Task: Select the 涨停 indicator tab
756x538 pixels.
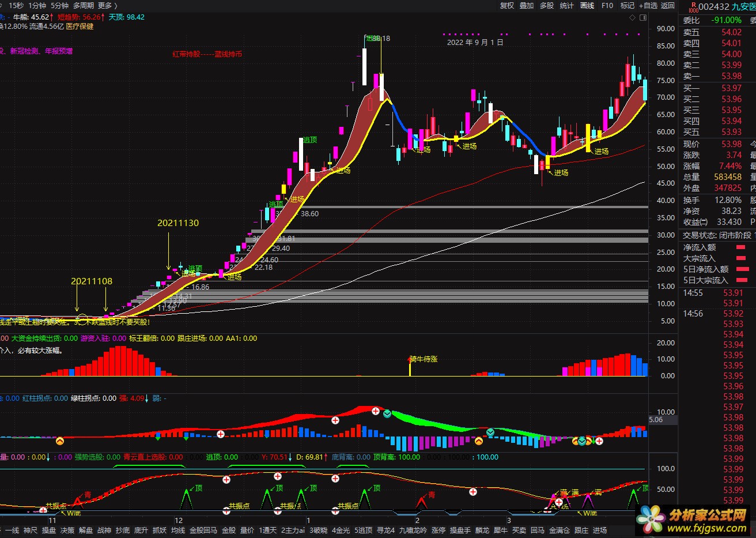Action: click(x=439, y=531)
